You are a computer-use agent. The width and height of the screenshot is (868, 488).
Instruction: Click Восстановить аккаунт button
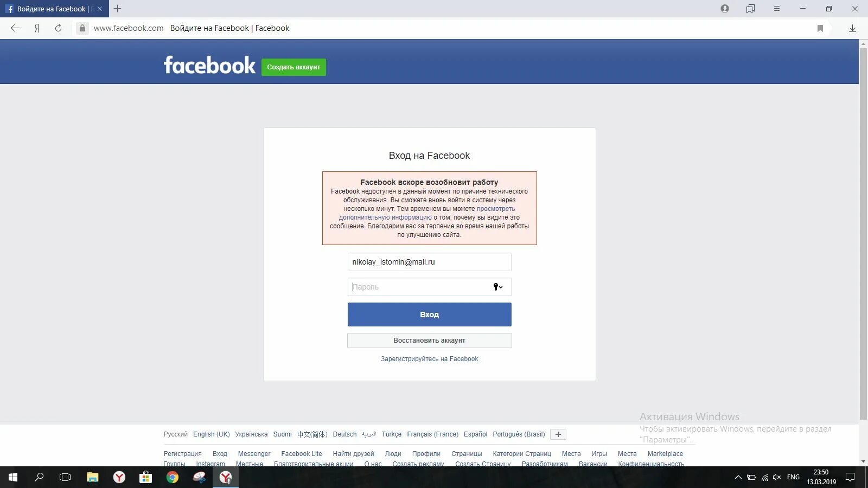click(x=429, y=341)
